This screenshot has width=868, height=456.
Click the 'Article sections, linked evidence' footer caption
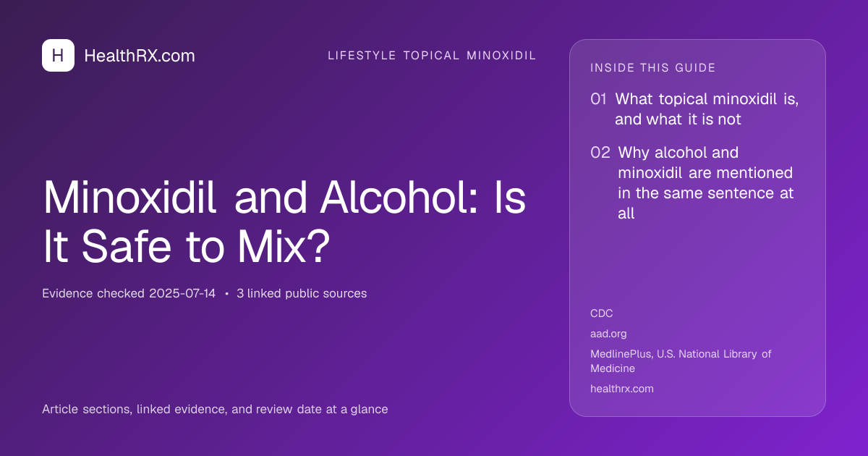coord(215,410)
